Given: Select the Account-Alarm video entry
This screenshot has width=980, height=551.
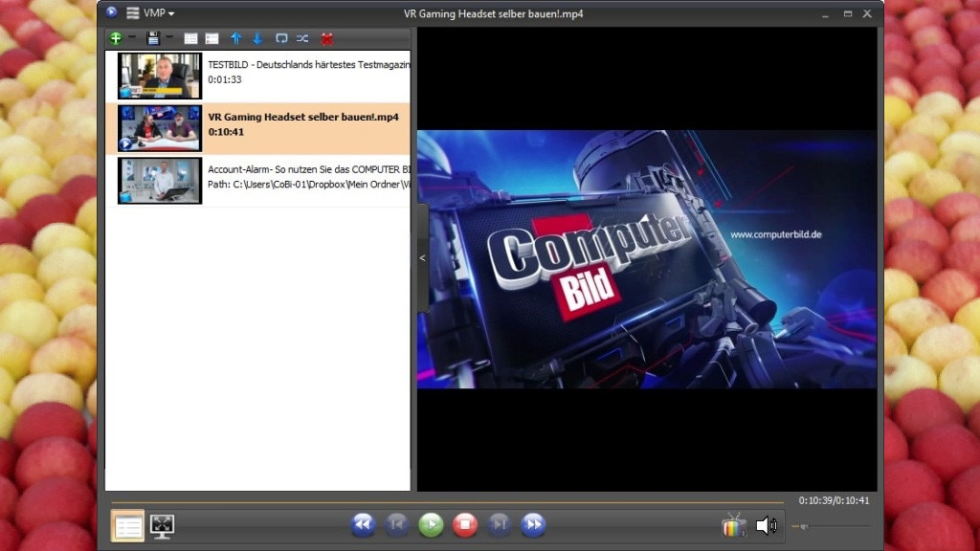Looking at the screenshot, I should [x=257, y=181].
